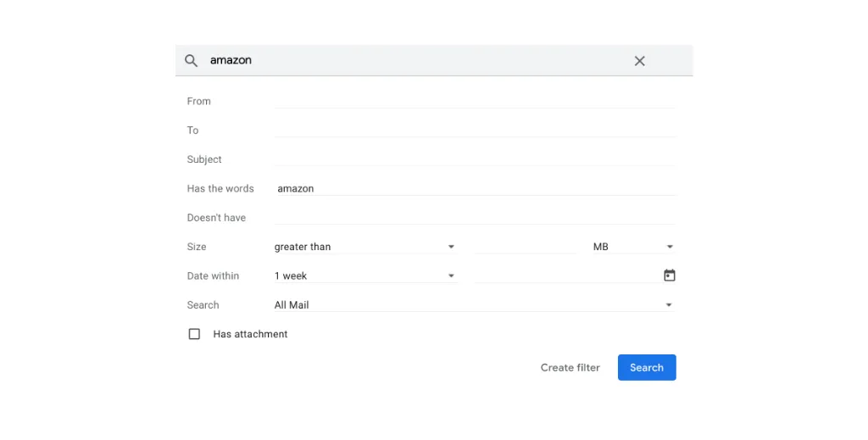Click the Has the words field
Screen dimensions: 868x440
pos(475,189)
